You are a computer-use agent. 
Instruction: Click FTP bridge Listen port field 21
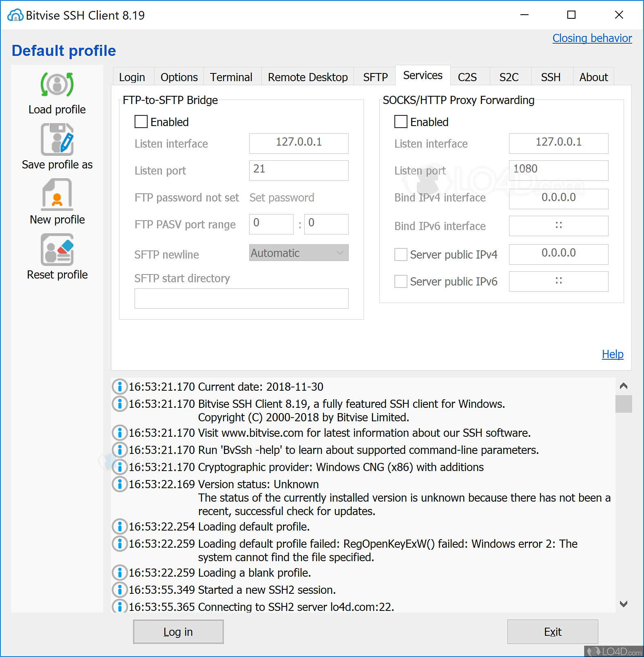tap(299, 170)
